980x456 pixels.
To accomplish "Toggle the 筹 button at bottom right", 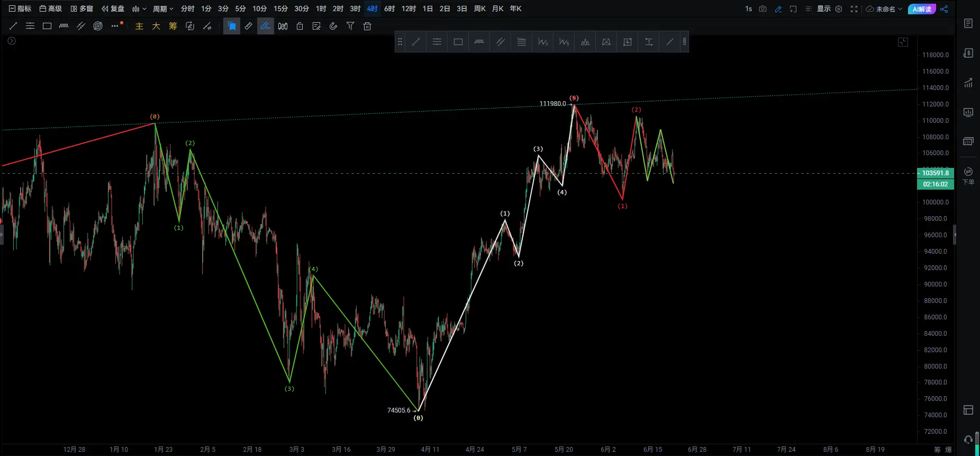I will pos(937,450).
